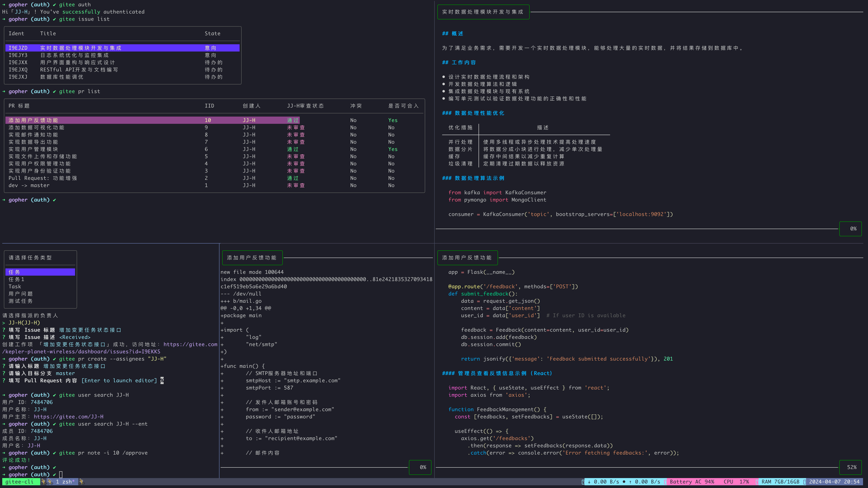The image size is (868, 488).
Task: Click the 'State' column header in issue list
Action: pyautogui.click(x=212, y=33)
